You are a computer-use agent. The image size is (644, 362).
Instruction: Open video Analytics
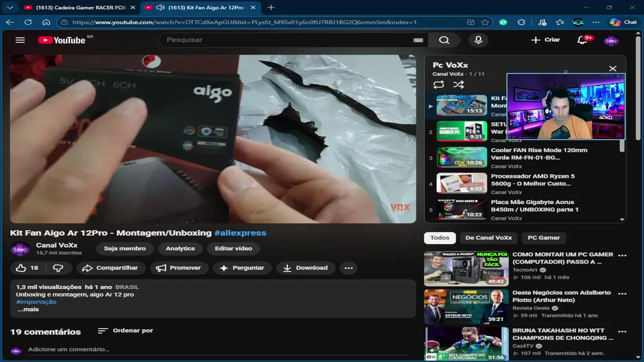point(180,248)
